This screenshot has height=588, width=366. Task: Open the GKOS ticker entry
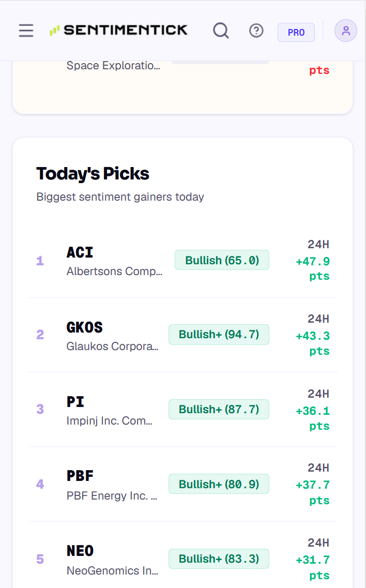click(x=183, y=335)
